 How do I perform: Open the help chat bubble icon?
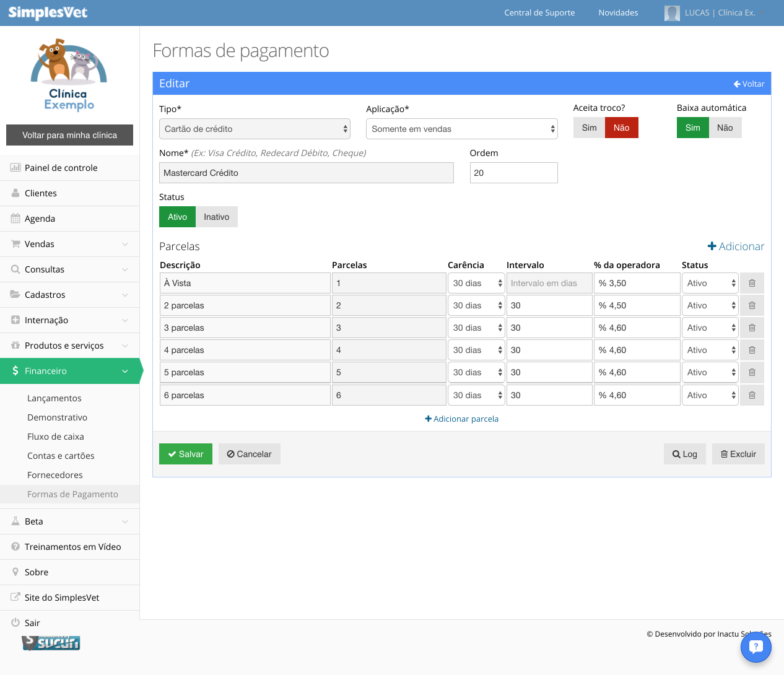pyautogui.click(x=756, y=647)
